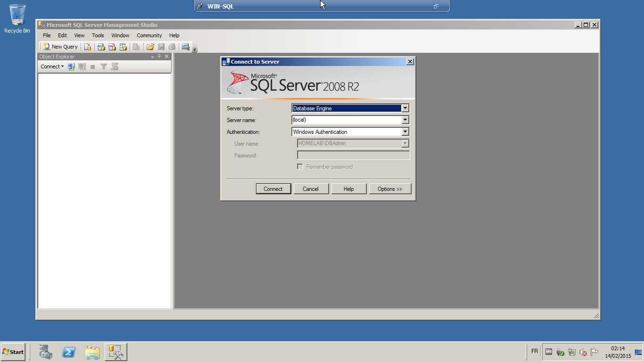Open Object Explorer window position dropdown arrow

(x=152, y=57)
